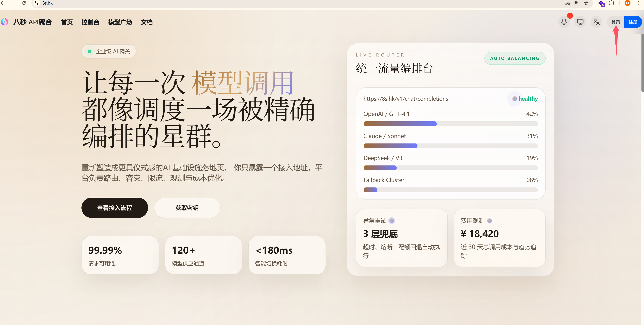Click the 31% value
644x325 pixels.
click(532, 136)
